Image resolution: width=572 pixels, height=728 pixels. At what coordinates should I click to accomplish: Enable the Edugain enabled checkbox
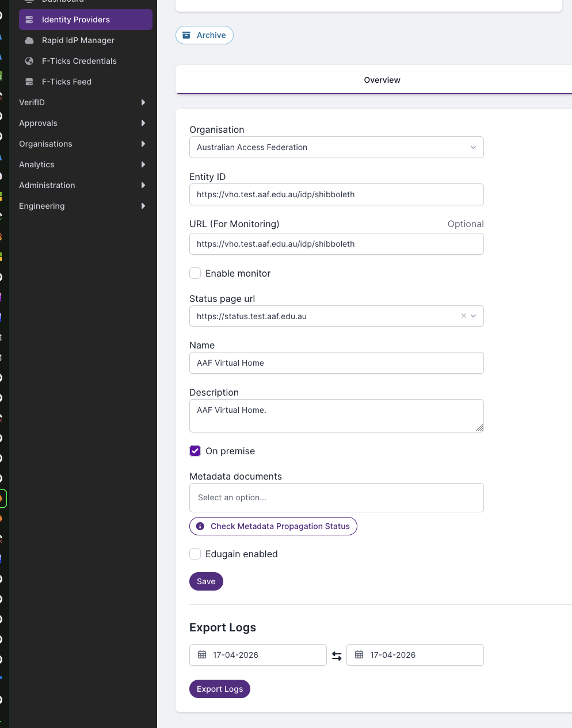(195, 554)
